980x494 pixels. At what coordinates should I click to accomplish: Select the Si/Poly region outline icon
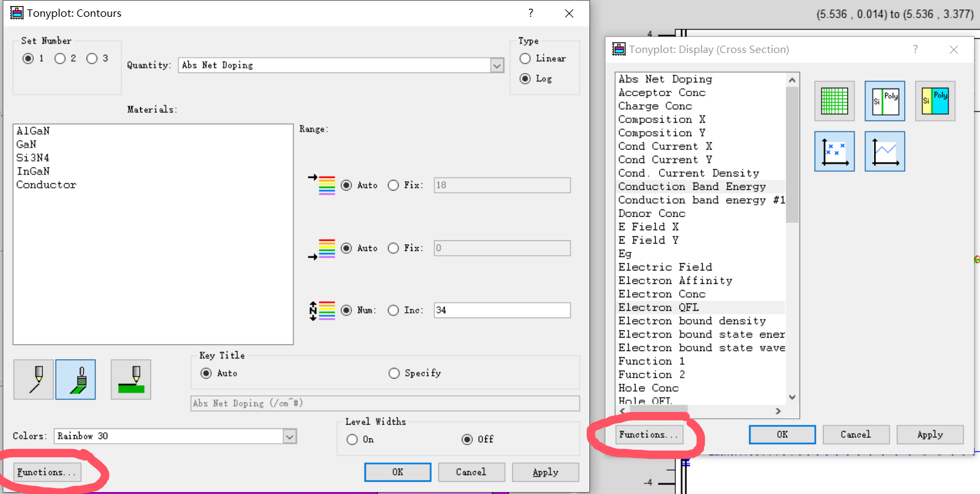(x=884, y=101)
